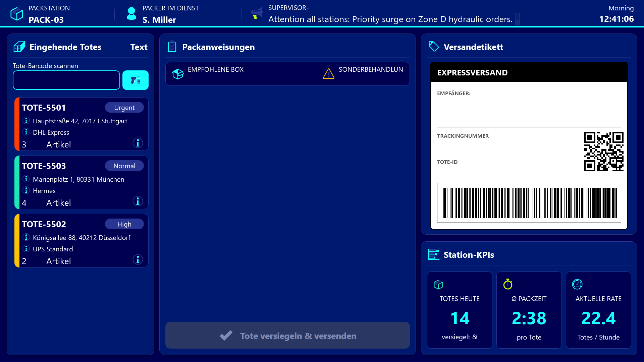Click the Packzeit value 2:38
This screenshot has height=362, width=644.
(529, 318)
